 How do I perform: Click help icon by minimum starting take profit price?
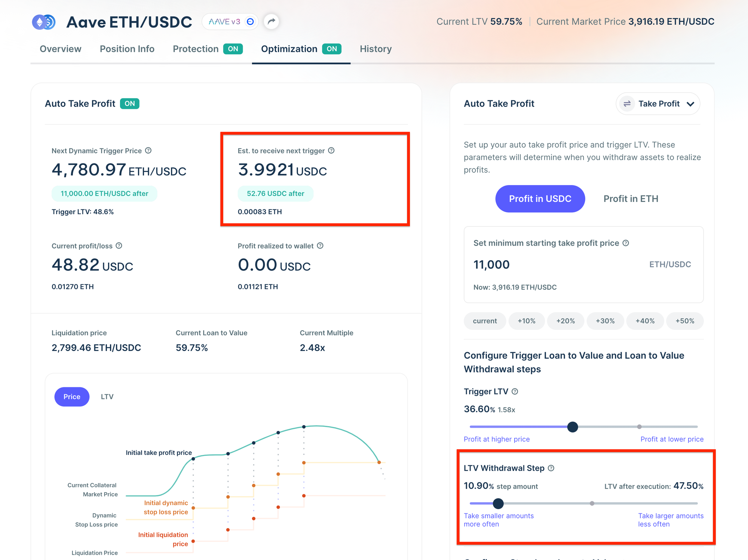626,243
